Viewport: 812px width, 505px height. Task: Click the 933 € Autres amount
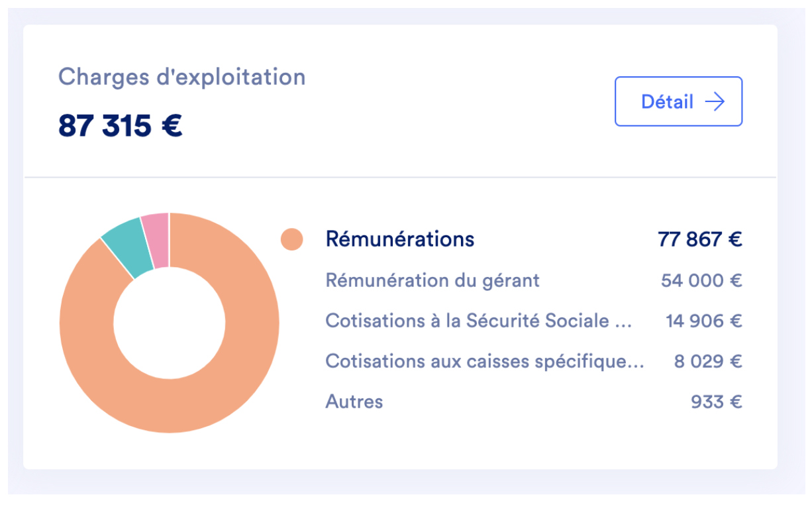[x=716, y=402]
